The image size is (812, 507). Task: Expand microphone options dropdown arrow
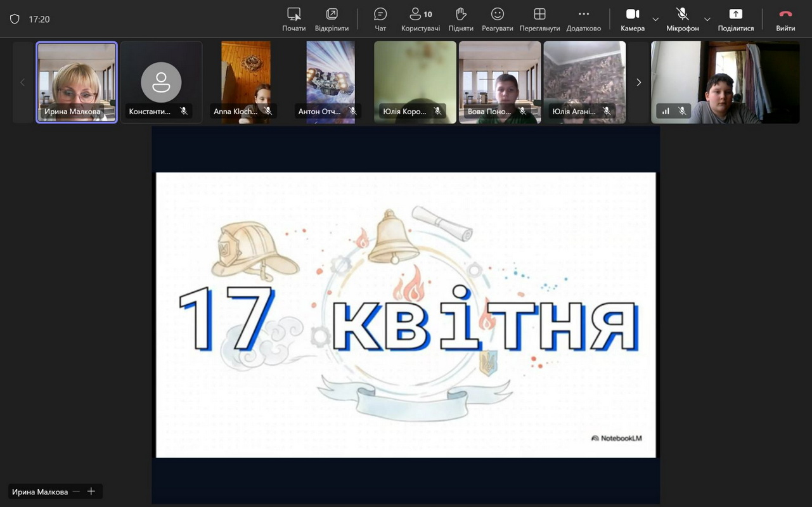(707, 19)
